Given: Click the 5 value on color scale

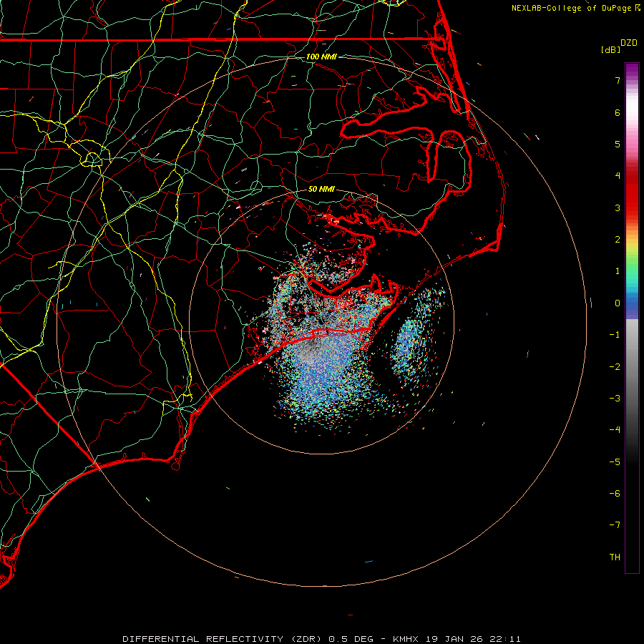Looking at the screenshot, I should [x=618, y=144].
